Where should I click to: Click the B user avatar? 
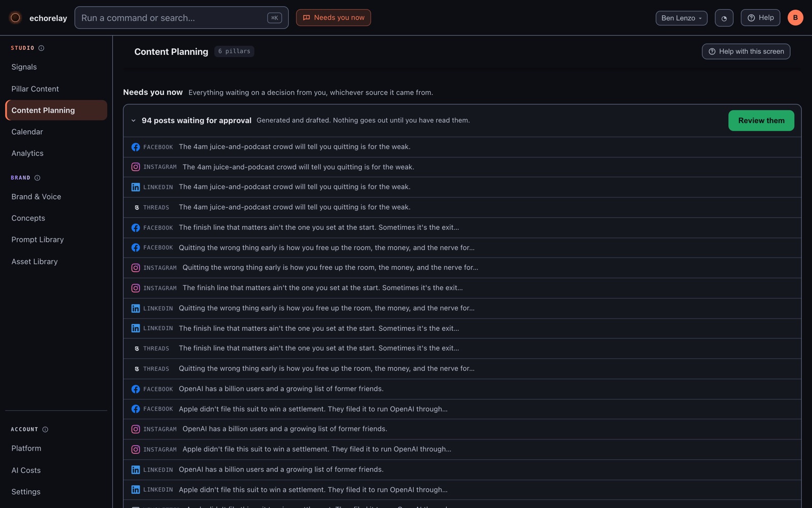(x=795, y=18)
